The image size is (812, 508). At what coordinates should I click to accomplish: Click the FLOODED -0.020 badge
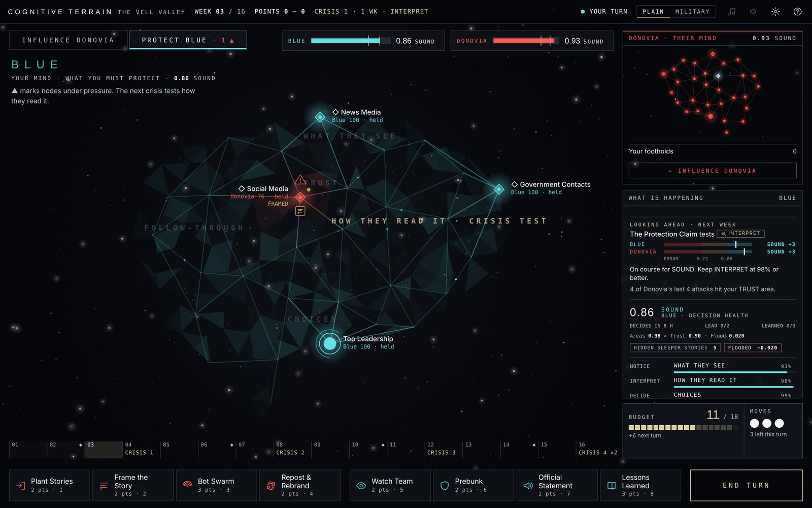753,347
